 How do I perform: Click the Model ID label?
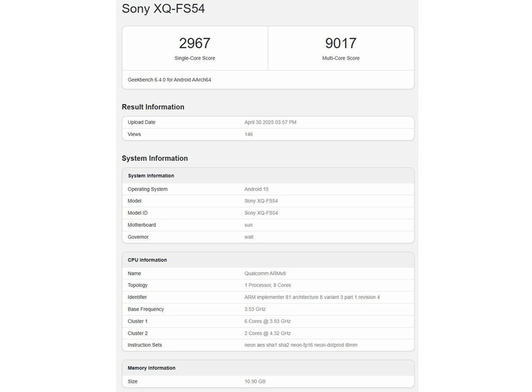(137, 213)
